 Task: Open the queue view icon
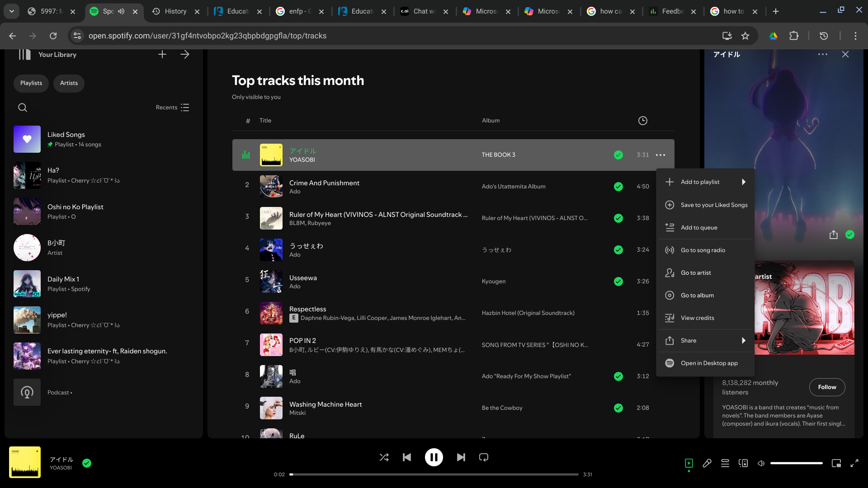click(725, 463)
